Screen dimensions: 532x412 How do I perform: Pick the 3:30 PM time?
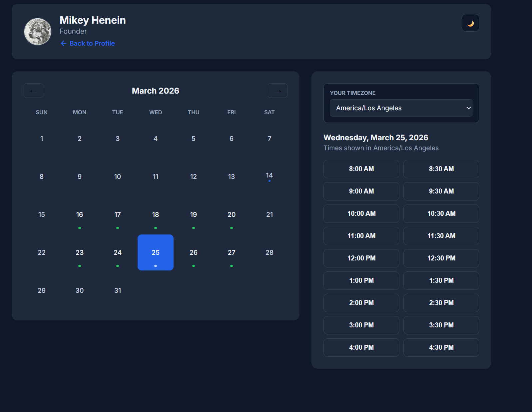pos(441,325)
